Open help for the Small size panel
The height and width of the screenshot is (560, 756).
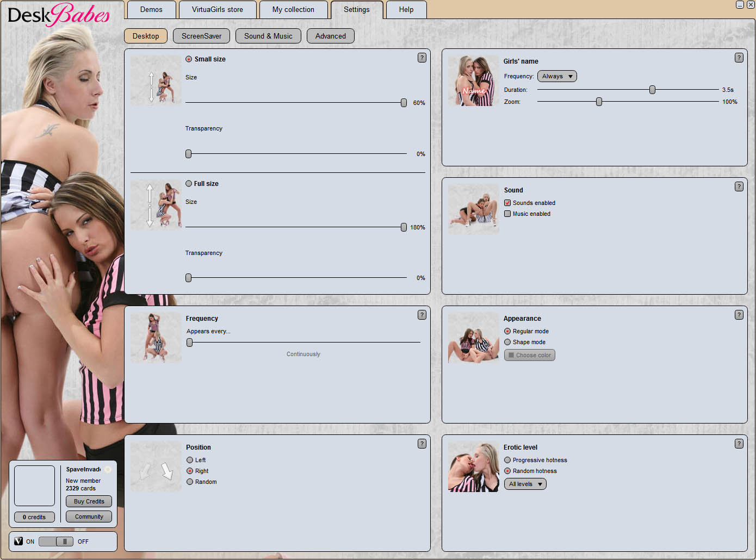pyautogui.click(x=422, y=58)
